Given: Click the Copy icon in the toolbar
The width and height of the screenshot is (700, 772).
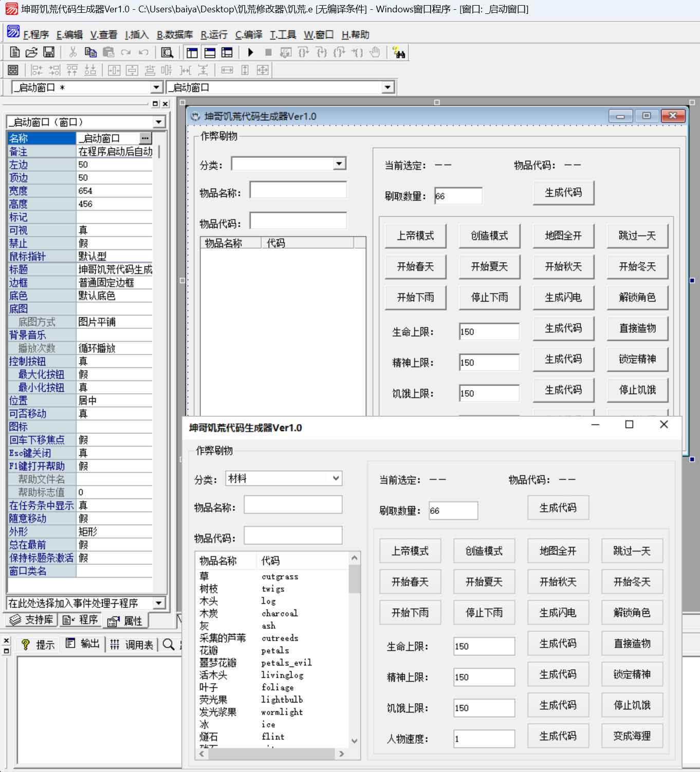Looking at the screenshot, I should [90, 52].
